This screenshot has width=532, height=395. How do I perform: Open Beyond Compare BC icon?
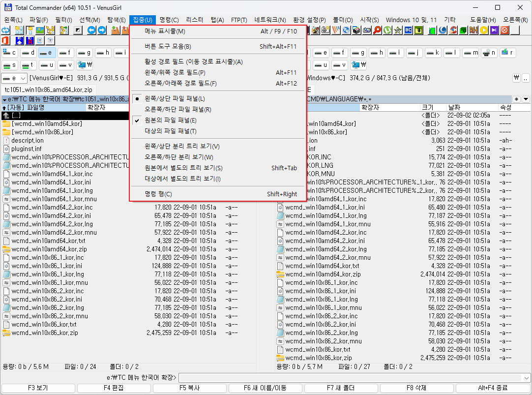[408, 30]
